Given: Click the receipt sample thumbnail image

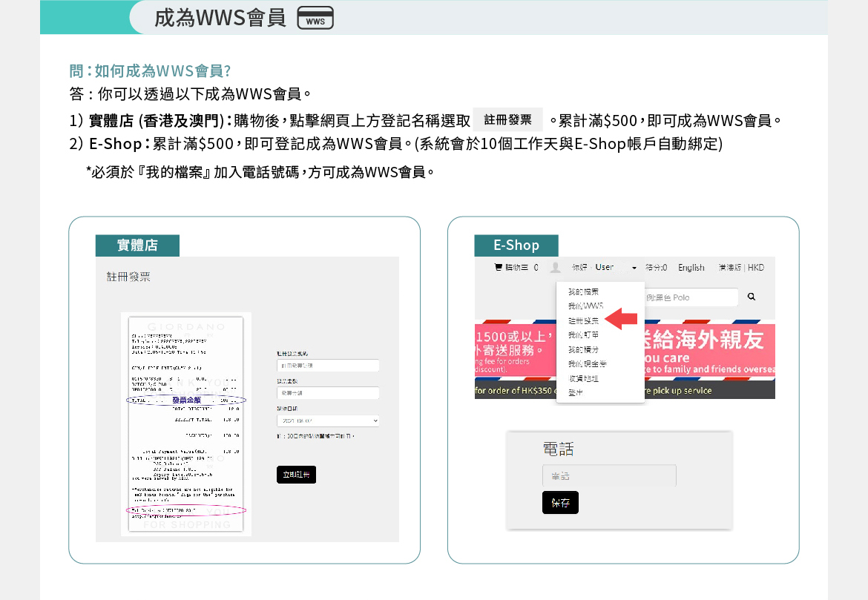Looking at the screenshot, I should [185, 423].
